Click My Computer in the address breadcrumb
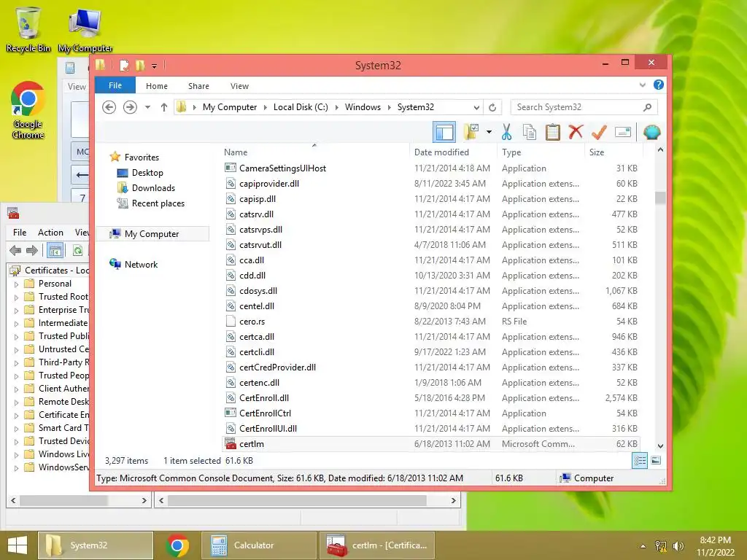This screenshot has width=747, height=560. point(230,107)
